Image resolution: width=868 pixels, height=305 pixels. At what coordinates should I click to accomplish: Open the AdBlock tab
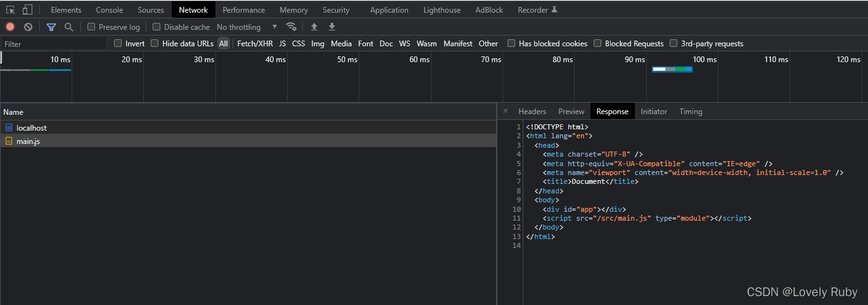pyautogui.click(x=489, y=10)
